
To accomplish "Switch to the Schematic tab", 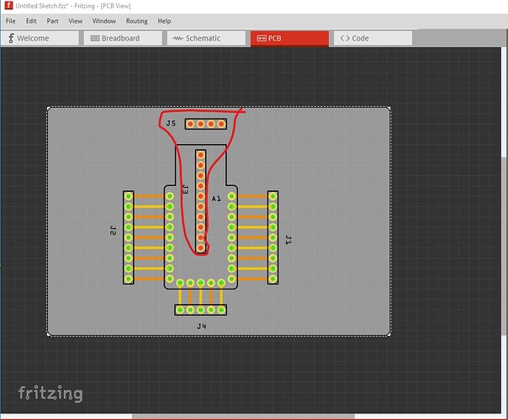I will [206, 38].
